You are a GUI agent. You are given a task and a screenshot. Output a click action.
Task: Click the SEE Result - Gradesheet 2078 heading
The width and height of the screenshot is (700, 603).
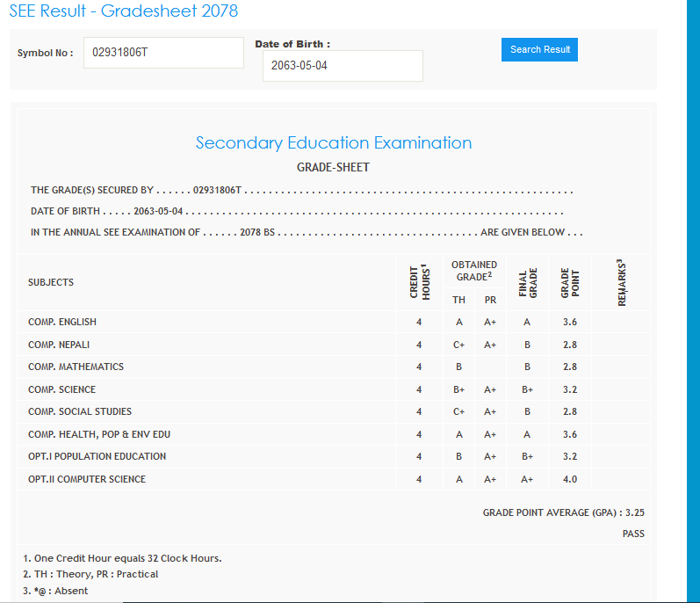(x=124, y=11)
